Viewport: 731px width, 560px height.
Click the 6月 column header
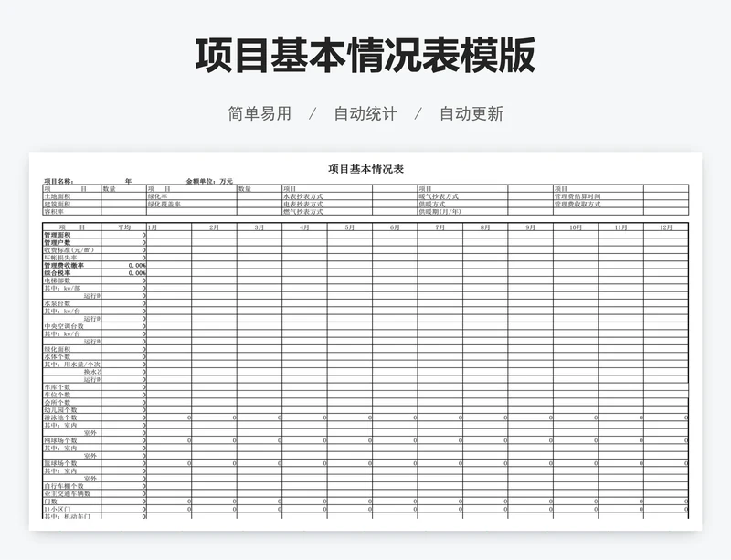(395, 227)
